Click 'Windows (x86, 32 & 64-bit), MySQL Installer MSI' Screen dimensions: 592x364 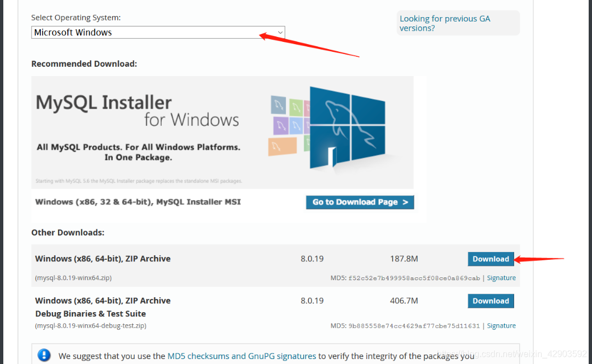(x=138, y=202)
